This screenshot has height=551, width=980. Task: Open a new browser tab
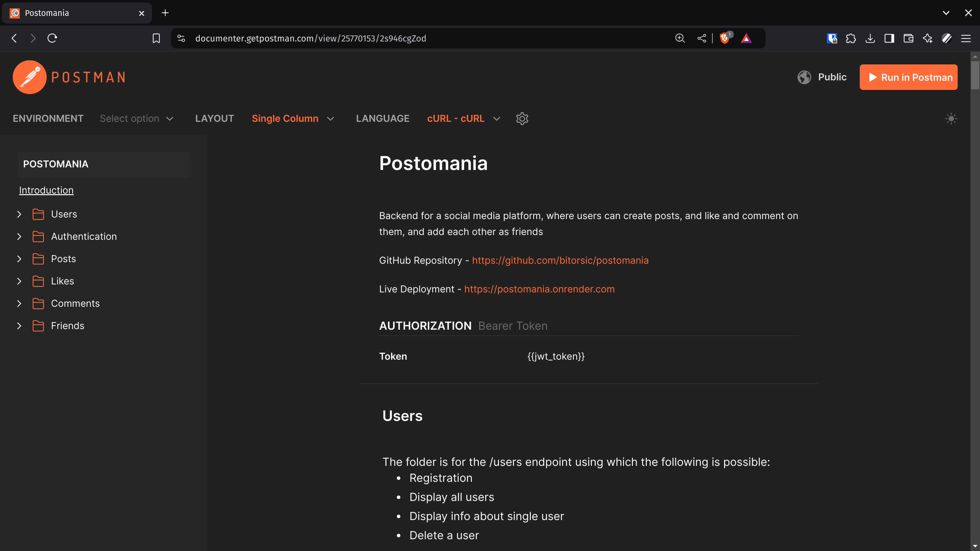165,12
